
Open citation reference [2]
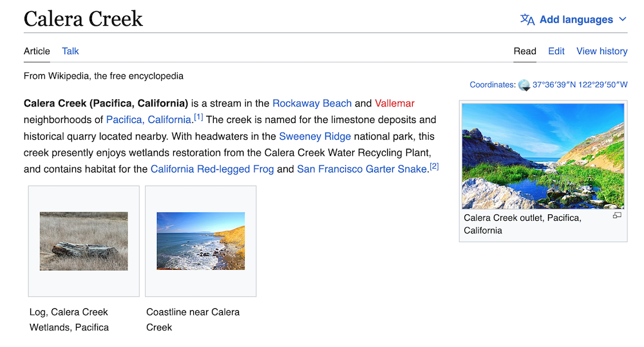[434, 166]
